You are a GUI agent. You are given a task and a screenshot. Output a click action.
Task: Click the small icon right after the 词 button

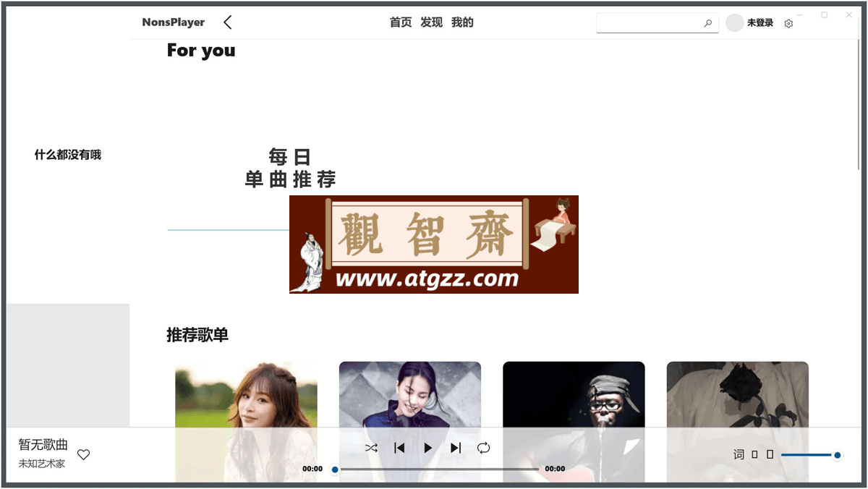754,454
